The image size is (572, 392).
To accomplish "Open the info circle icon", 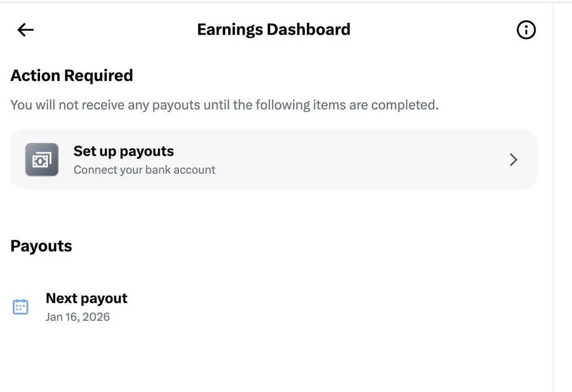I will click(x=526, y=30).
